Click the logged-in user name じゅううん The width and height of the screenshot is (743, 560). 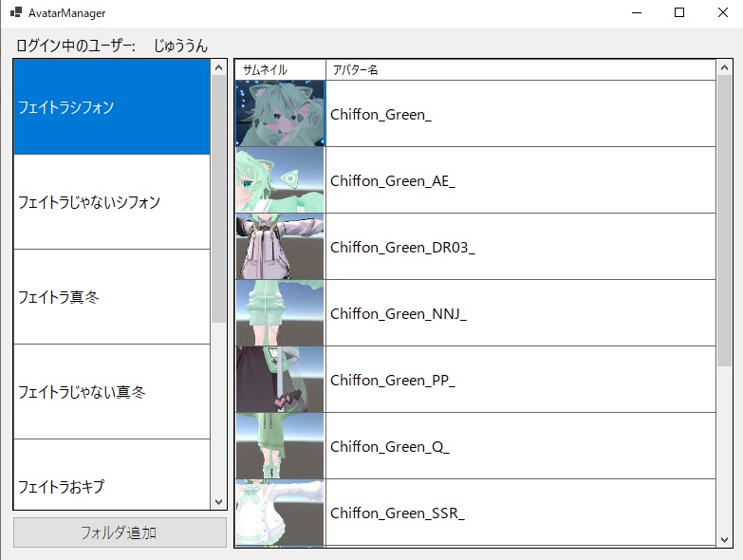[180, 46]
